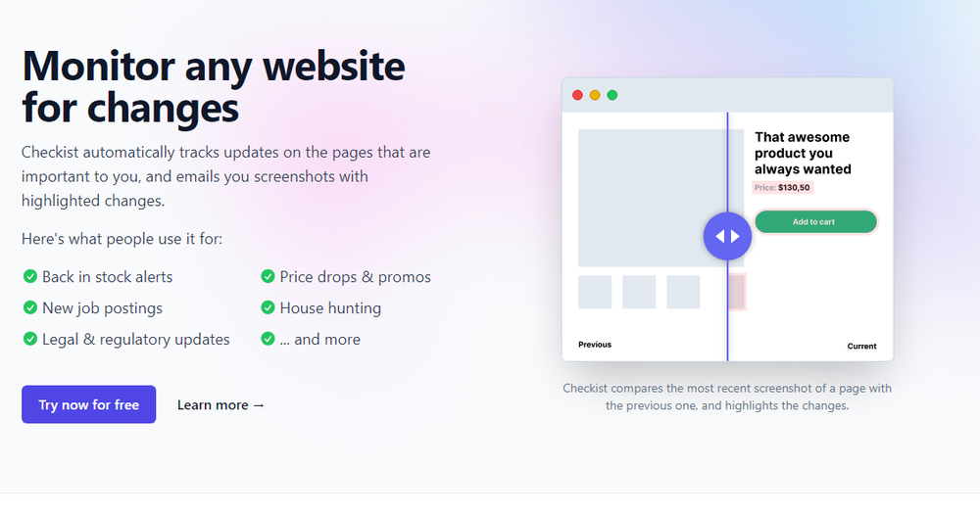Click green checkmark beside ... and more
Image resolution: width=980 pixels, height=515 pixels.
[268, 339]
